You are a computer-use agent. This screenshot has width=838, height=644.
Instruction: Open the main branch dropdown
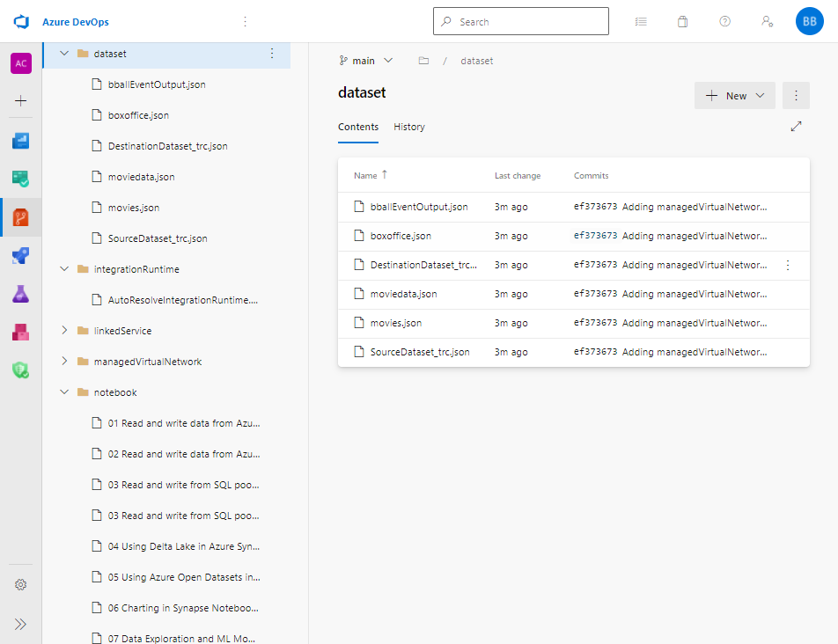tap(366, 61)
